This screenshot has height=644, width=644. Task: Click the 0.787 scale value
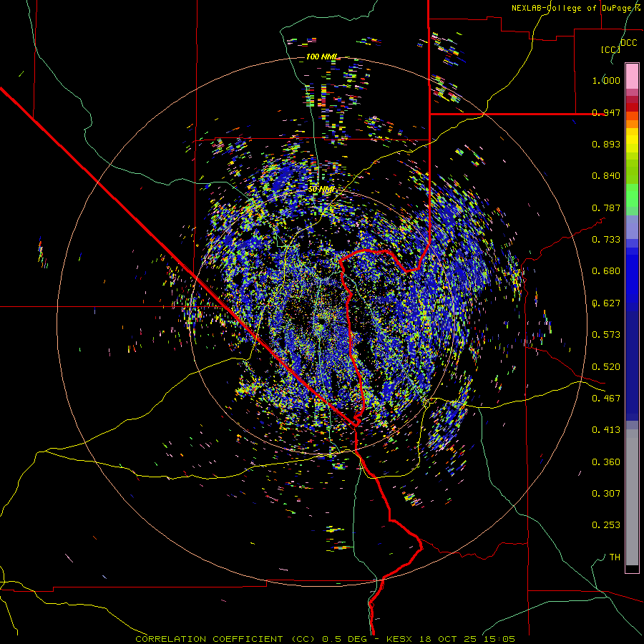(x=606, y=208)
